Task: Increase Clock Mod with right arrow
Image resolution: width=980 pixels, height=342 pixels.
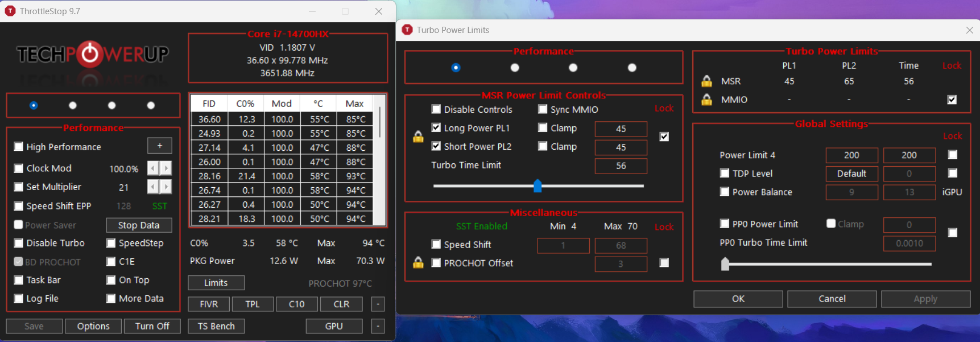Action: point(166,168)
